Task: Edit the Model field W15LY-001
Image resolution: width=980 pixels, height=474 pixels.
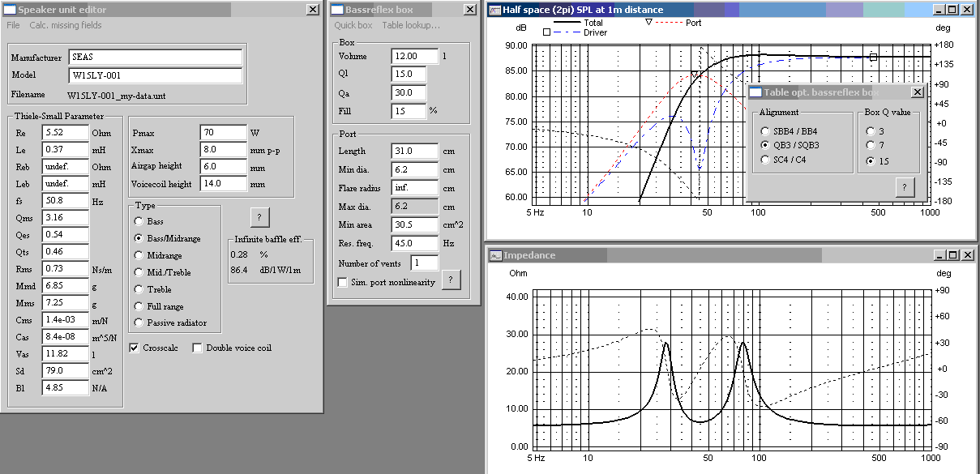Action: pyautogui.click(x=156, y=75)
